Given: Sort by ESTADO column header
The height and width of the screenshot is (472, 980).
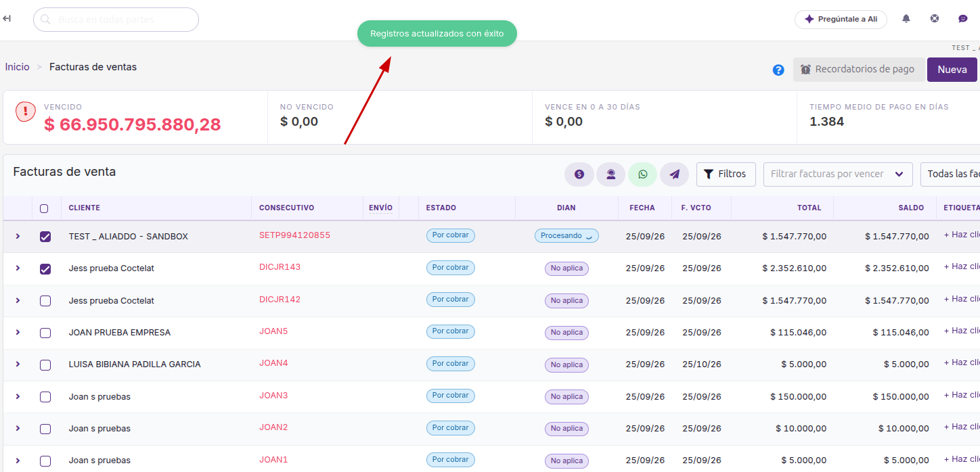Looking at the screenshot, I should (441, 208).
